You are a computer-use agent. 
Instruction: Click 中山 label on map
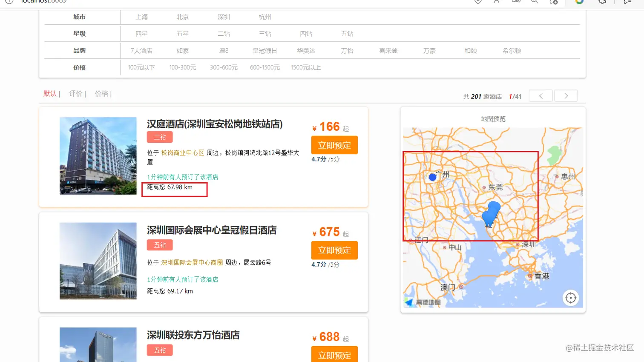(x=455, y=247)
